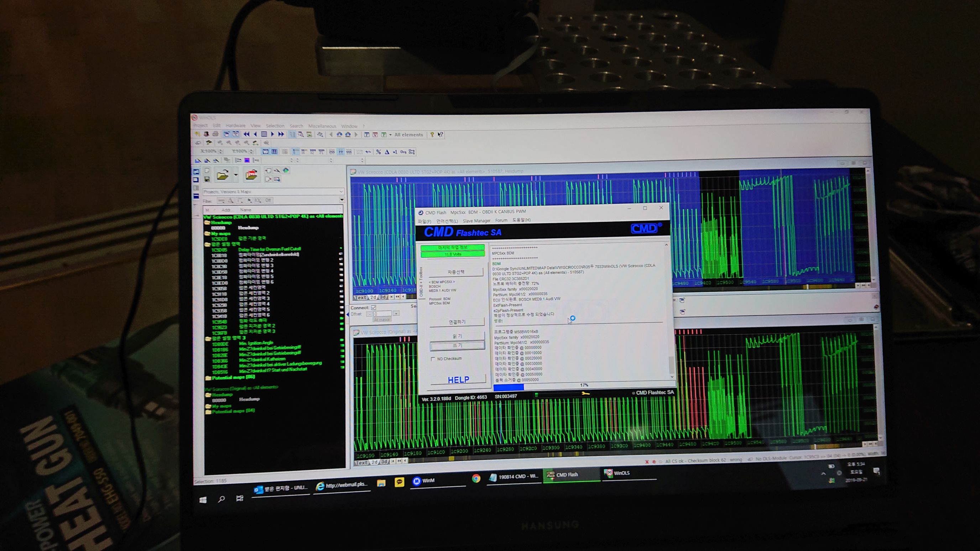The width and height of the screenshot is (980, 551).
Task: Click the fast forward double-arrow in WinOLS toolbar
Action: click(281, 134)
